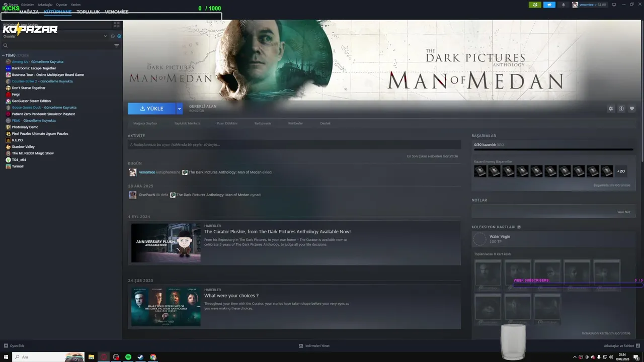Click the Turmoil game icon

(8, 166)
